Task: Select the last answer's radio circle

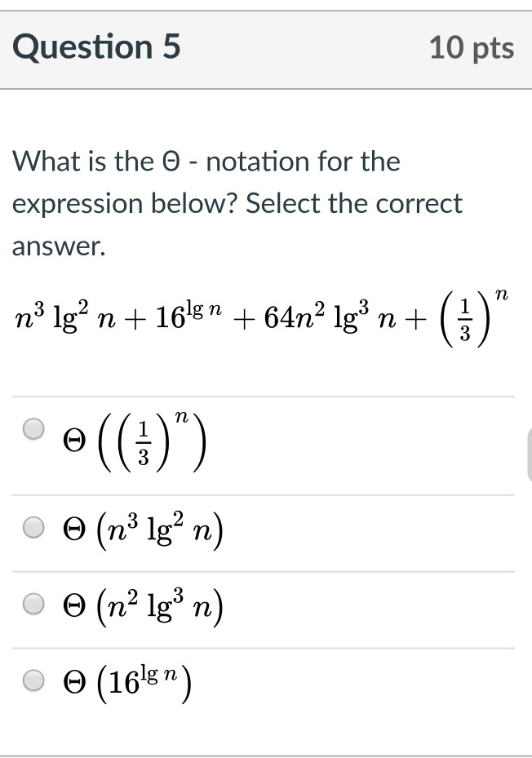Action: coord(33,679)
